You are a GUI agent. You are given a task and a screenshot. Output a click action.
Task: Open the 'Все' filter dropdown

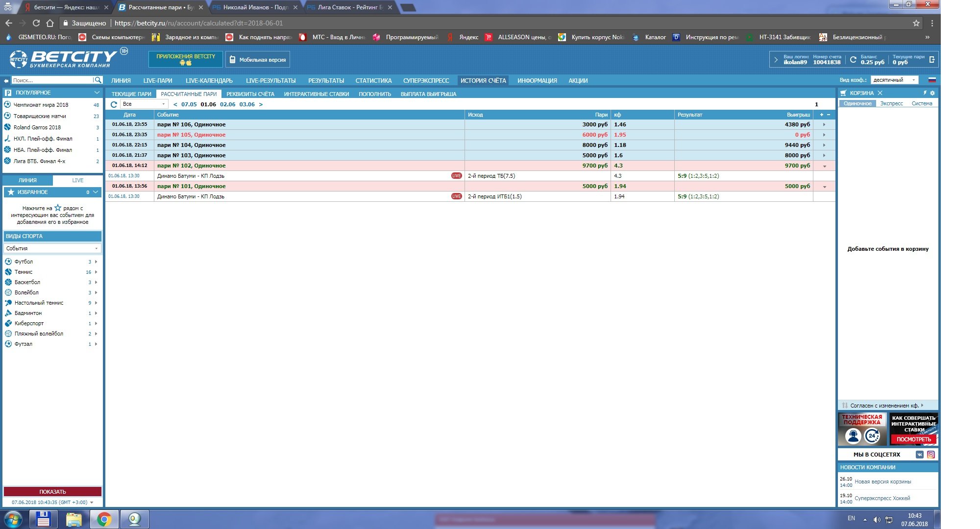[x=144, y=104]
